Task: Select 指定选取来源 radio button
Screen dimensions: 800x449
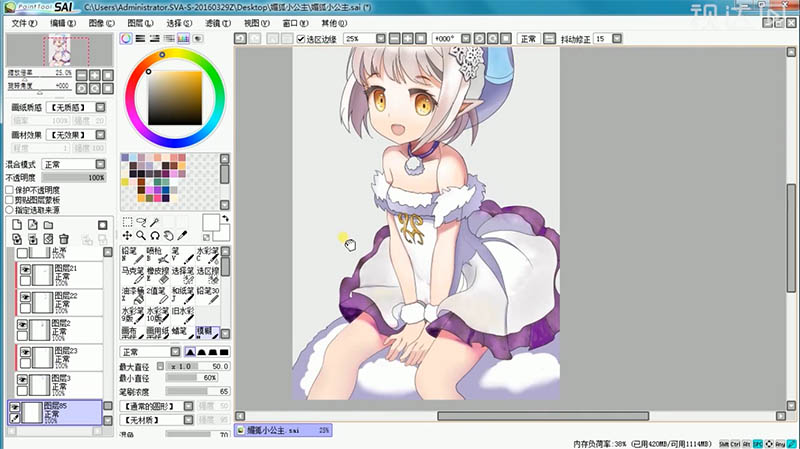Action: (9, 210)
